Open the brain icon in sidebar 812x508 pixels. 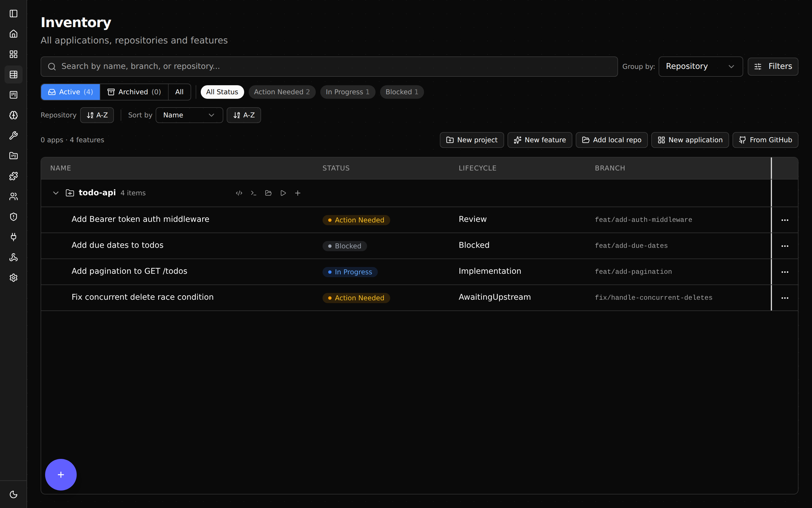(14, 115)
